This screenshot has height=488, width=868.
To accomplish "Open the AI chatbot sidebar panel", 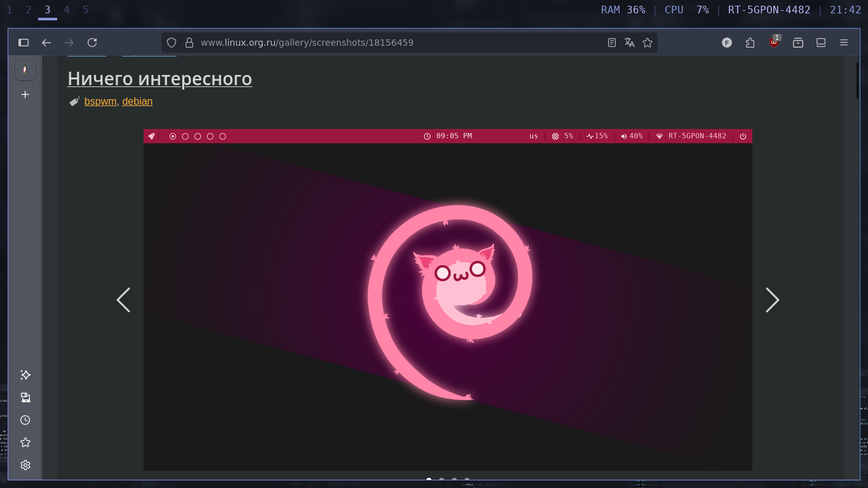I will (25, 375).
